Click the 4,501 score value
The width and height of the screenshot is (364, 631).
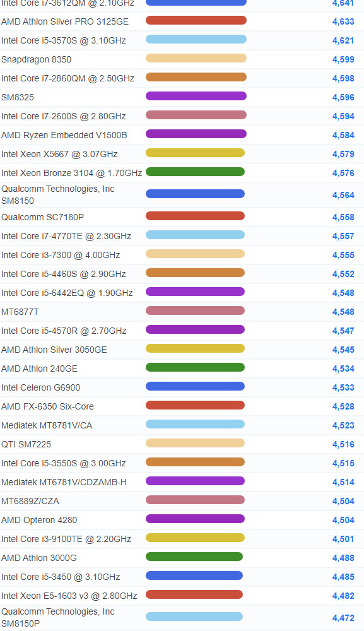tap(343, 539)
